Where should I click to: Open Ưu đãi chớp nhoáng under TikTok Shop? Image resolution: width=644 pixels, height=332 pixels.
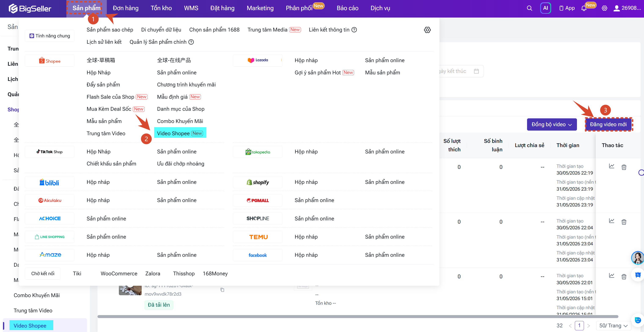click(180, 164)
